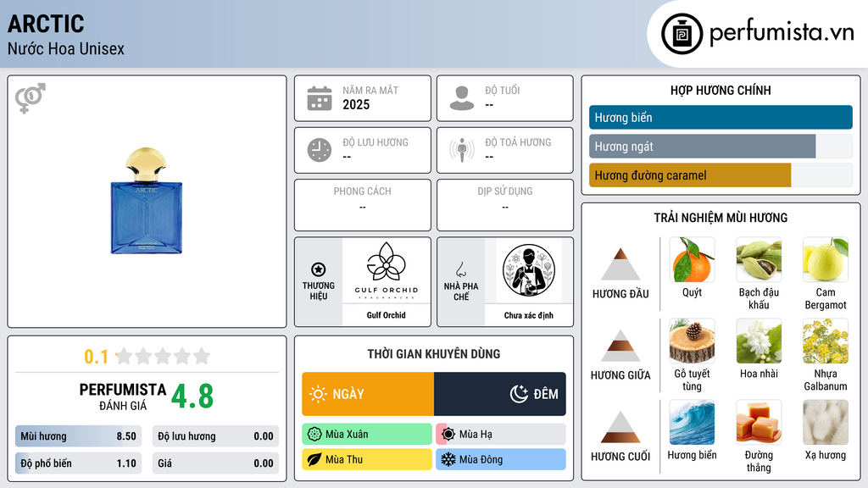The image size is (868, 488).
Task: Select the Đêm nighttime segment
Action: [x=500, y=394]
